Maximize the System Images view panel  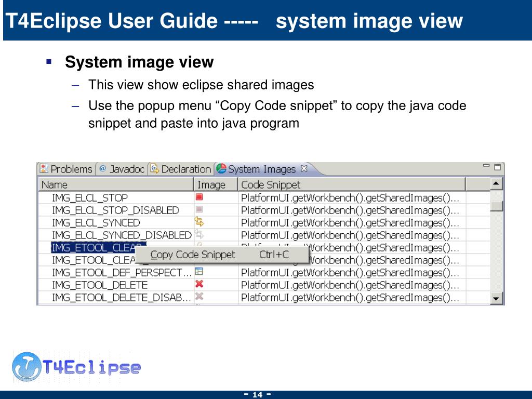click(x=497, y=167)
